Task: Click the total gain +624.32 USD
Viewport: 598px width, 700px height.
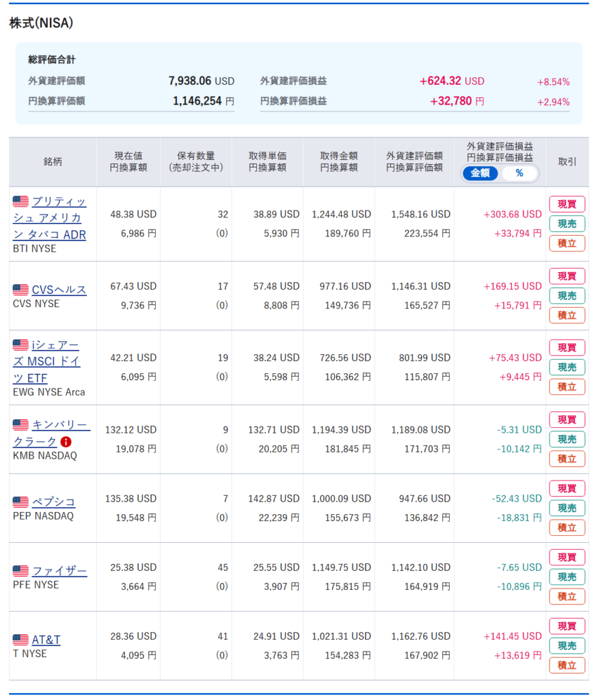Action: (x=452, y=81)
